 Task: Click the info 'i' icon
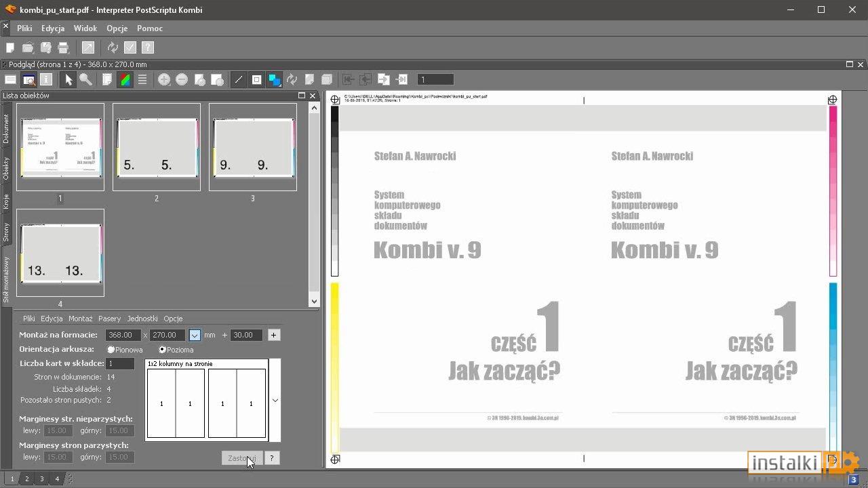click(x=46, y=79)
